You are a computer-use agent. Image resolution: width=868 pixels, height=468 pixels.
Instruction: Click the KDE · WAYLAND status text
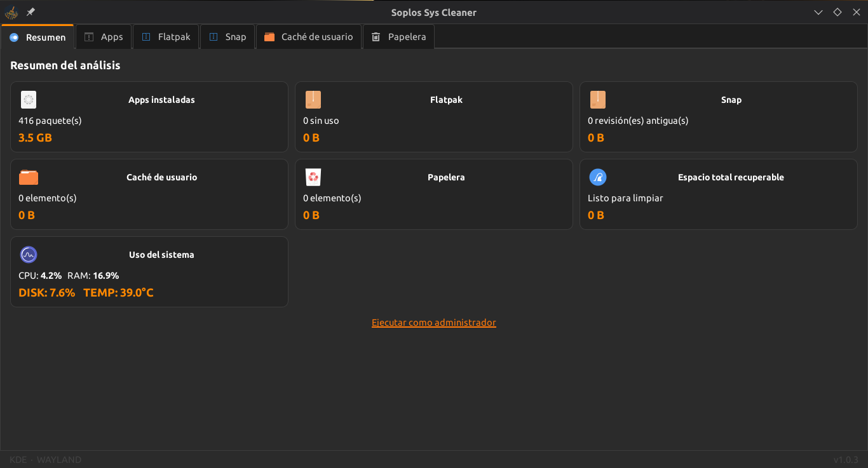(46, 460)
